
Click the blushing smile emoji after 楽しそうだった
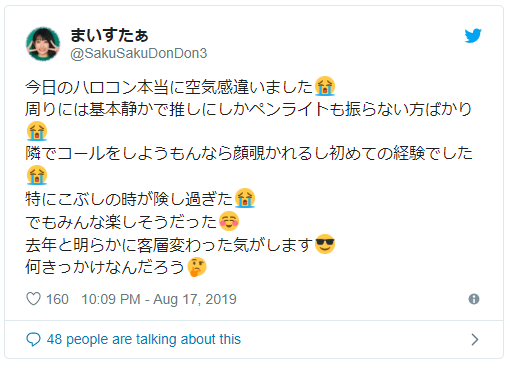[229, 221]
